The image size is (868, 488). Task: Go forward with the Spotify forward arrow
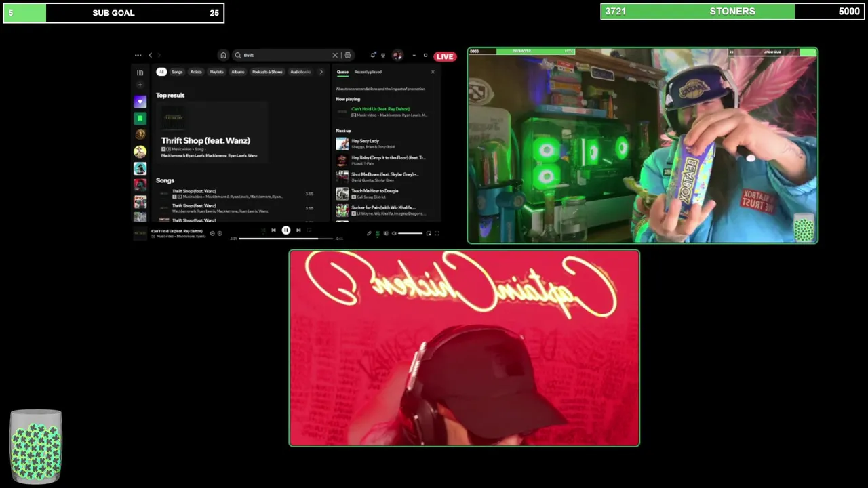(160, 56)
